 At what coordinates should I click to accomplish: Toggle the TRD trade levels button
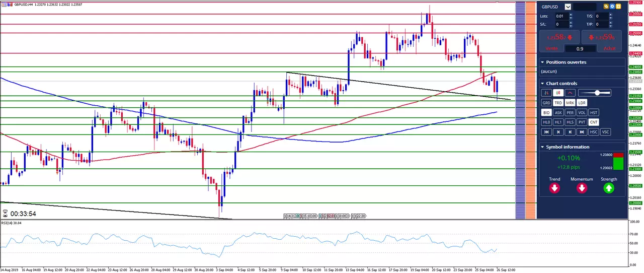(x=558, y=103)
